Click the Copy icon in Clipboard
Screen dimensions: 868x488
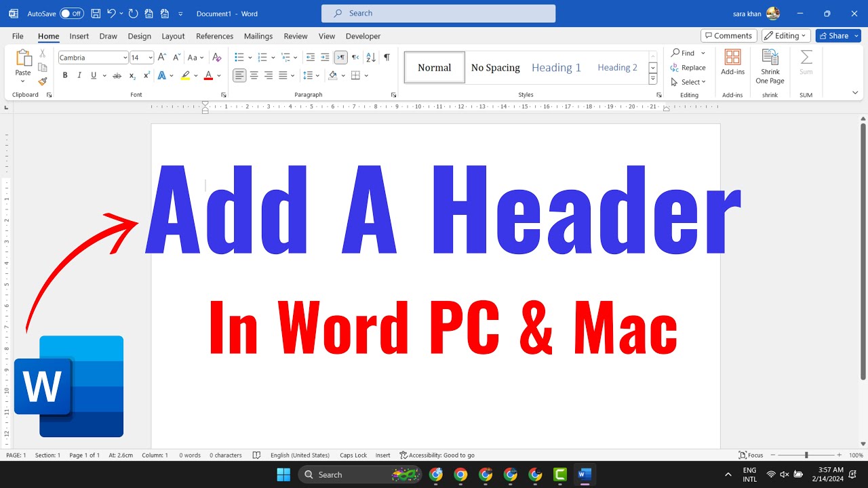[42, 68]
